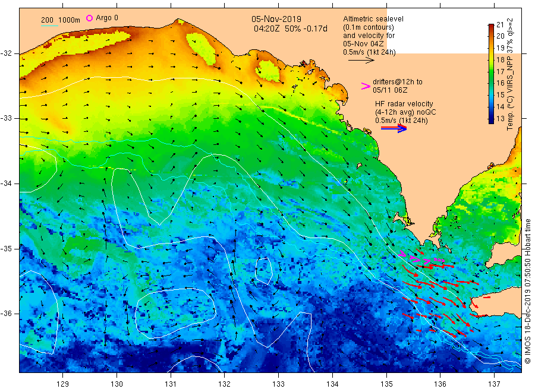
Task: Click the longitude label 129
Action: 63,384
